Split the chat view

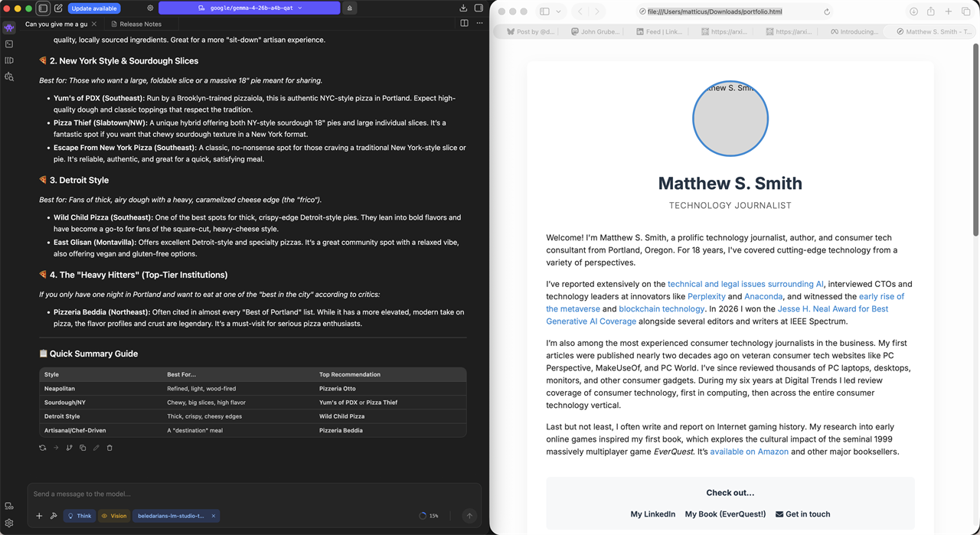tap(464, 24)
